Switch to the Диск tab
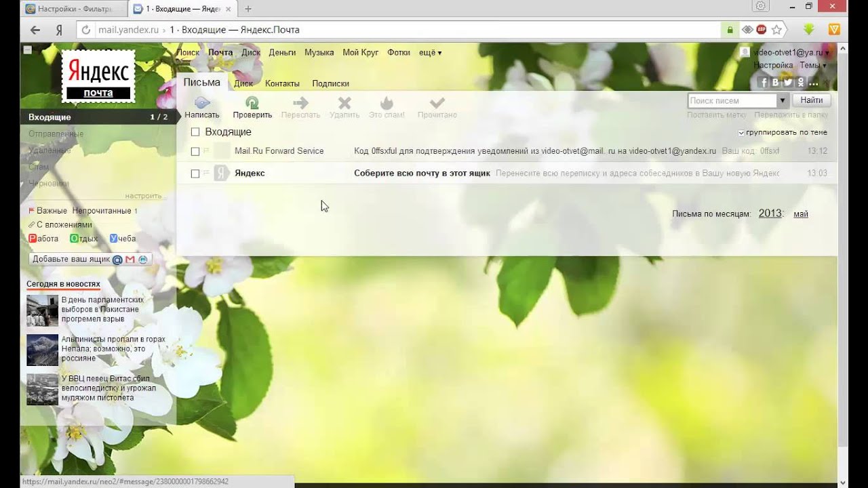 243,83
